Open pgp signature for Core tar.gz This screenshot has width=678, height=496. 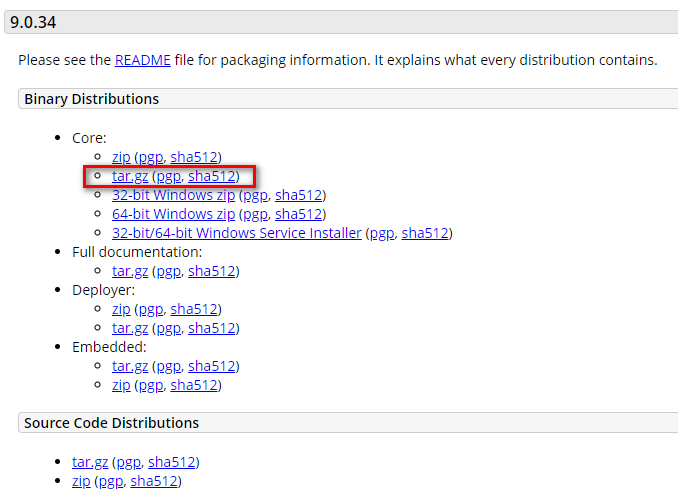click(169, 176)
